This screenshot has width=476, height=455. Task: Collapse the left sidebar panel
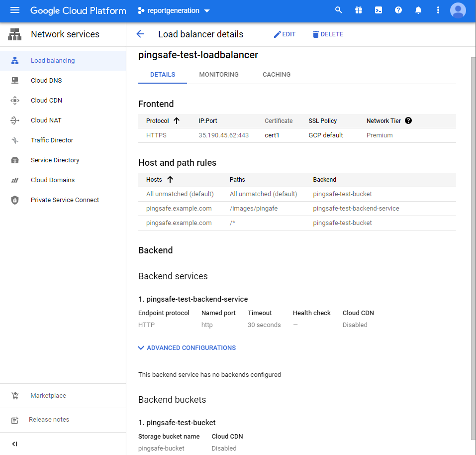point(14,444)
